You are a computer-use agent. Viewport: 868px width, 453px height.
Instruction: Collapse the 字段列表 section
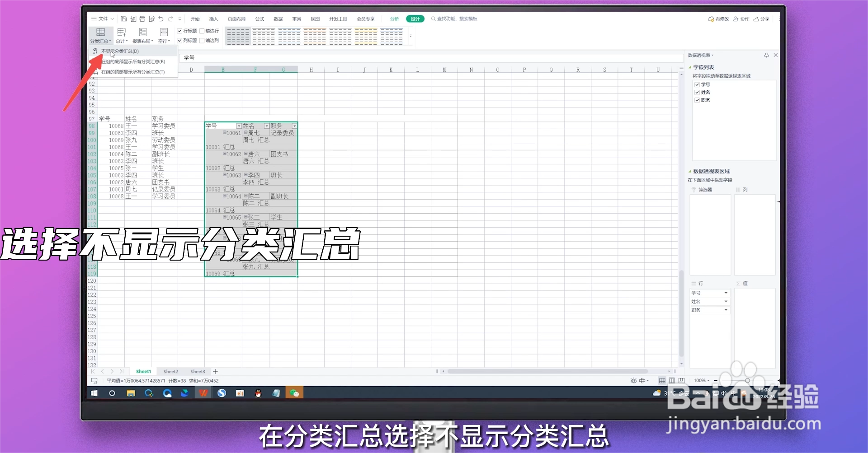[x=690, y=67]
